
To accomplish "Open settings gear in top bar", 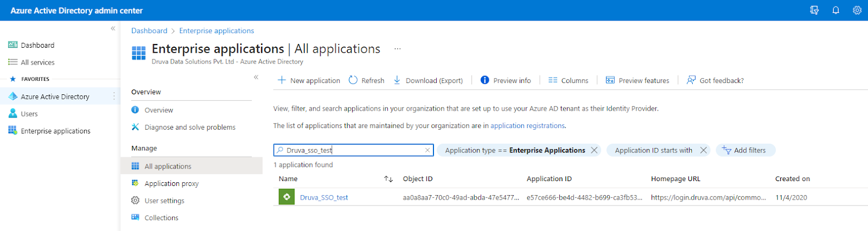I will [857, 10].
